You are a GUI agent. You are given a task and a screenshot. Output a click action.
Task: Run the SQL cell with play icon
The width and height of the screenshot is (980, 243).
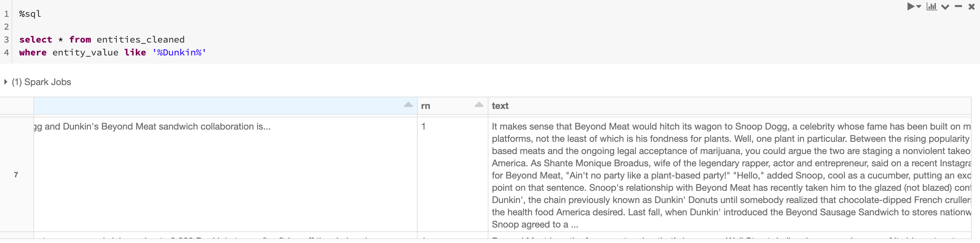(x=911, y=6)
